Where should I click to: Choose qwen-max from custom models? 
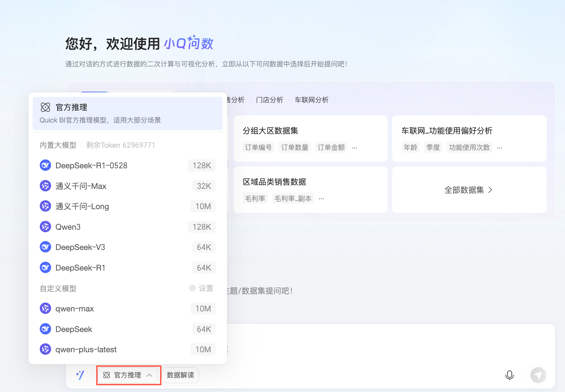(127, 309)
